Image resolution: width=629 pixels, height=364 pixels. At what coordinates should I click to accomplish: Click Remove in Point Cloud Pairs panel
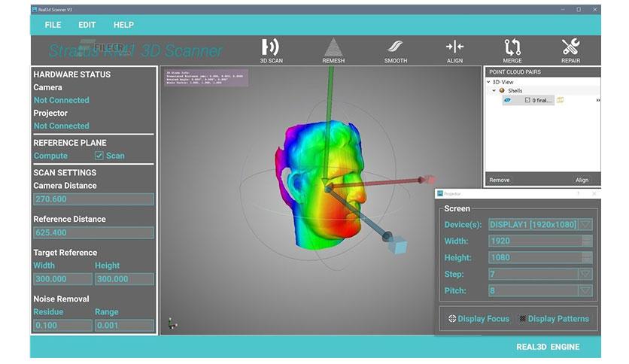tap(500, 180)
